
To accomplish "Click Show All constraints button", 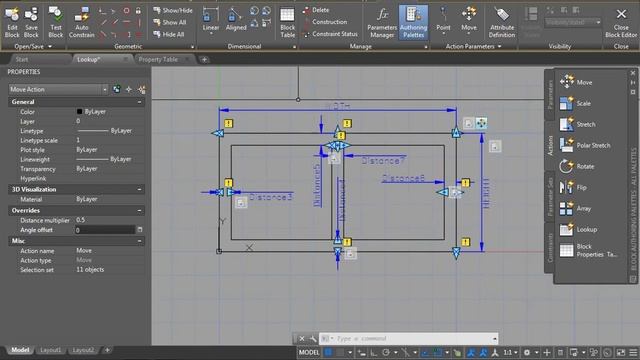I will point(170,22).
